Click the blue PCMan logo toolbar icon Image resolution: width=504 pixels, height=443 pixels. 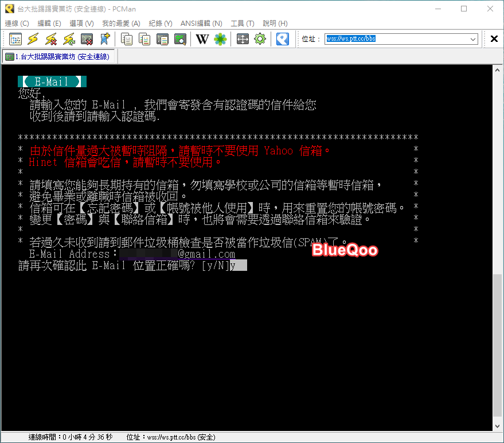[x=282, y=39]
